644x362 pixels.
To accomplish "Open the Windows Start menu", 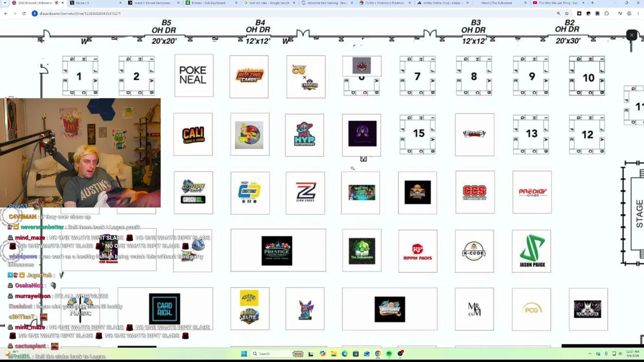I will pos(244,354).
